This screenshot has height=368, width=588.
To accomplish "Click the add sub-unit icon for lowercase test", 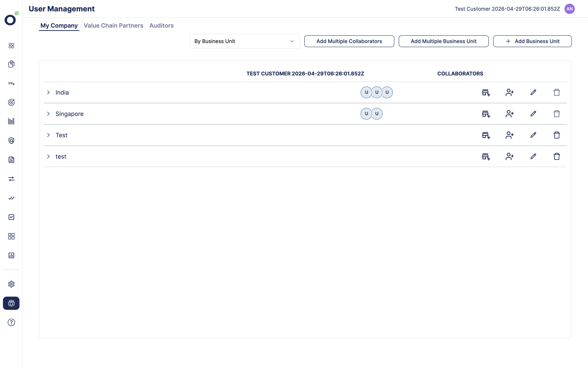I will click(x=486, y=157).
